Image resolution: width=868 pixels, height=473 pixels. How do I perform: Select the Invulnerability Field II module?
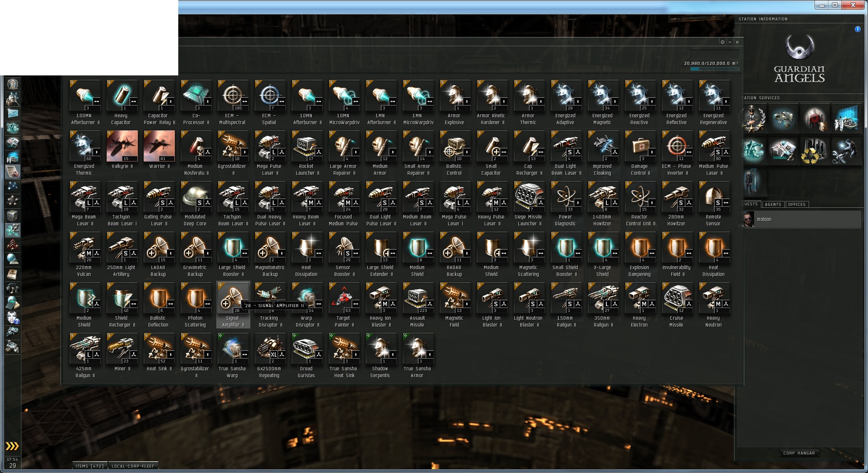(677, 254)
